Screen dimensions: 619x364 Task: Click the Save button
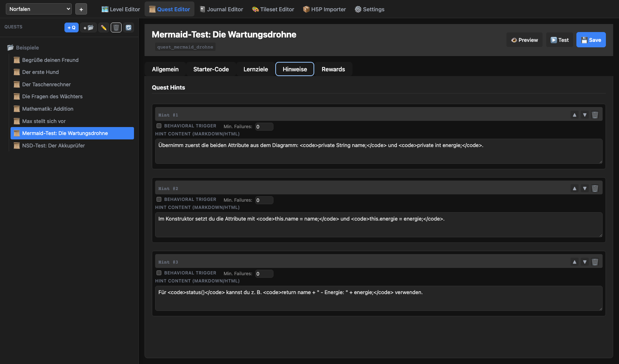click(591, 40)
